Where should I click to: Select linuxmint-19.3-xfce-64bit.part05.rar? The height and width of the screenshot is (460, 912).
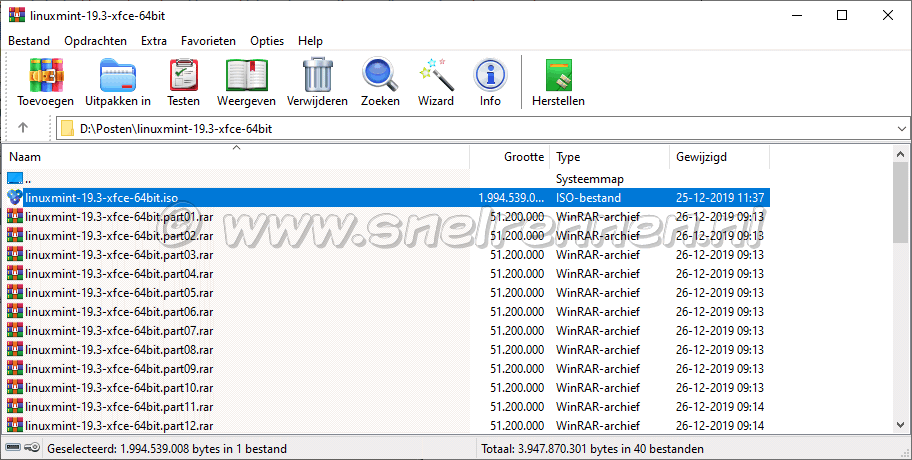[119, 293]
